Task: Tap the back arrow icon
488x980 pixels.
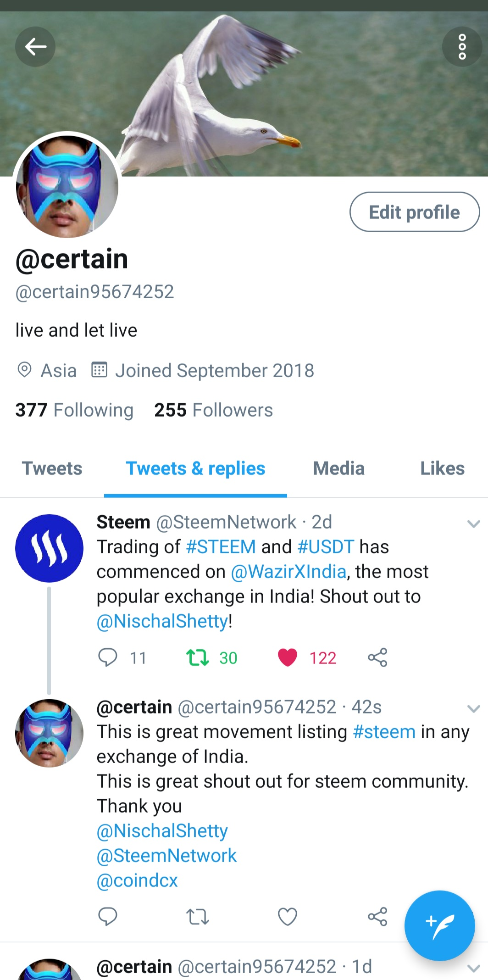Action: [35, 46]
